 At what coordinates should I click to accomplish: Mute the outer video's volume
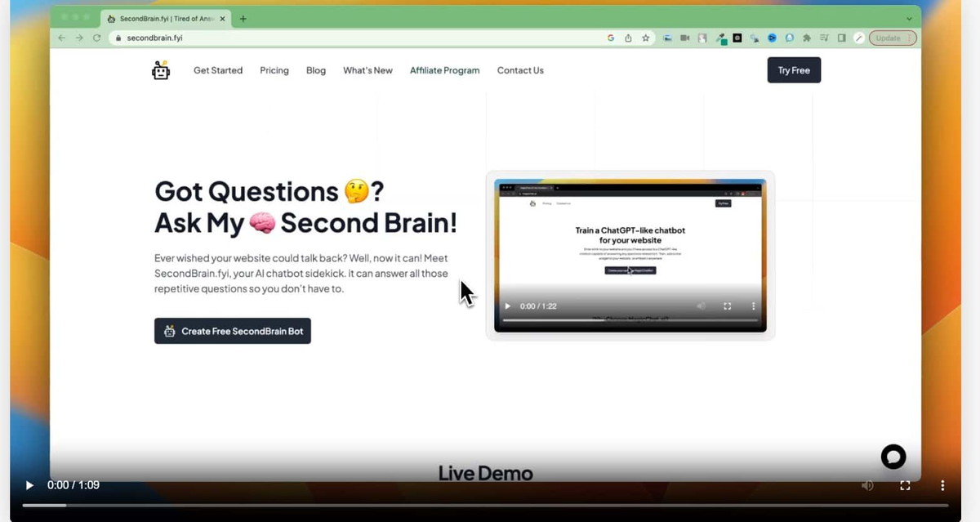coord(867,485)
